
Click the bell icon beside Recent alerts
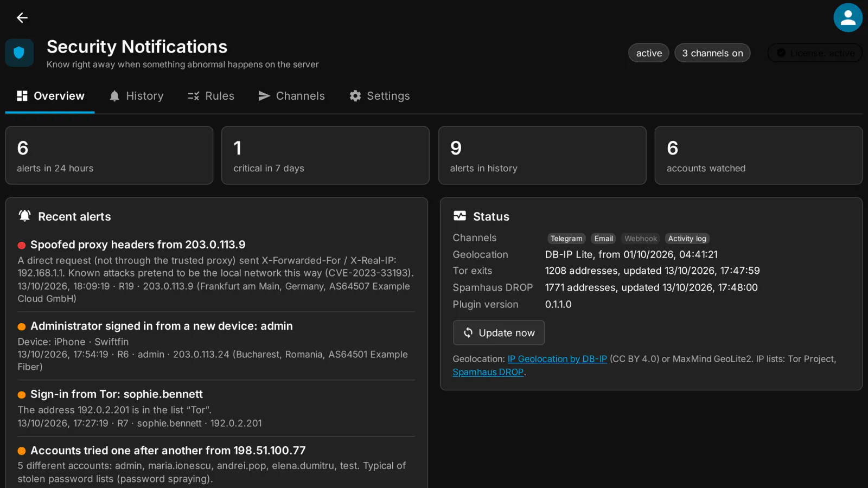coord(25,216)
